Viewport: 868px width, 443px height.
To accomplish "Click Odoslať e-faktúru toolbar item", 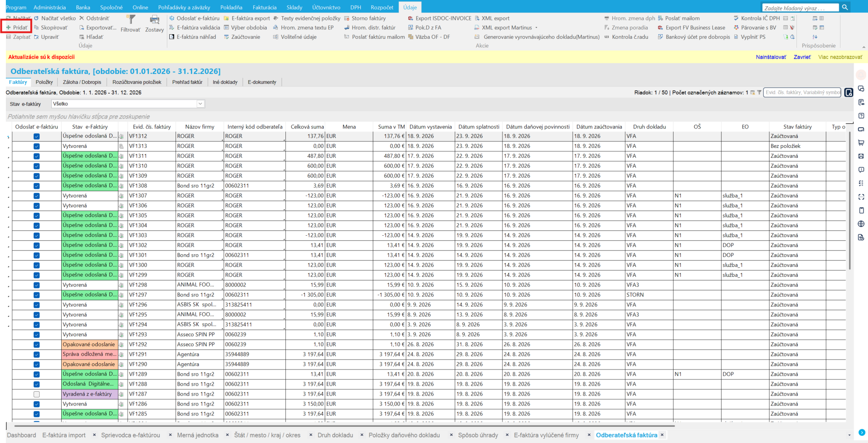I will 194,18.
